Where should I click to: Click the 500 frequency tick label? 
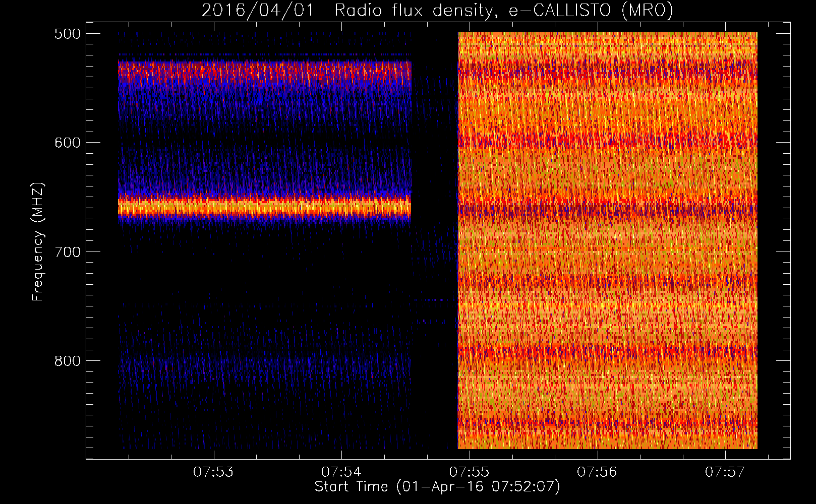click(x=68, y=34)
